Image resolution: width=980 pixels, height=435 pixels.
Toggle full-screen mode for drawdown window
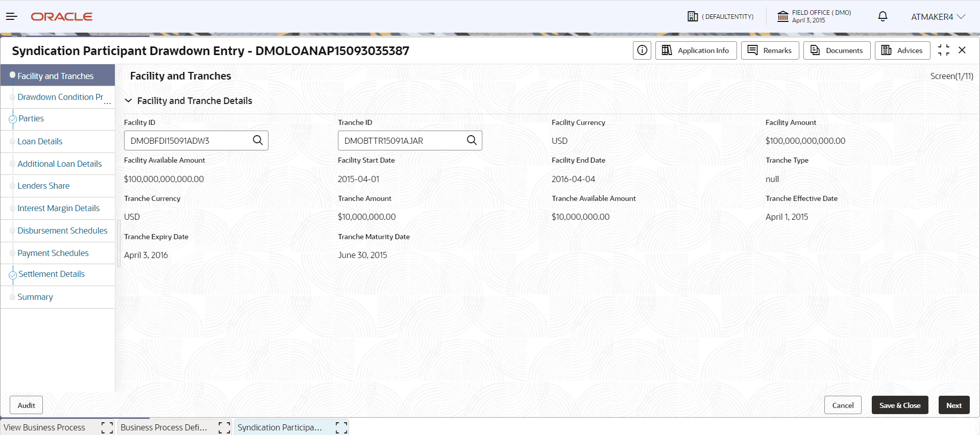(x=944, y=50)
